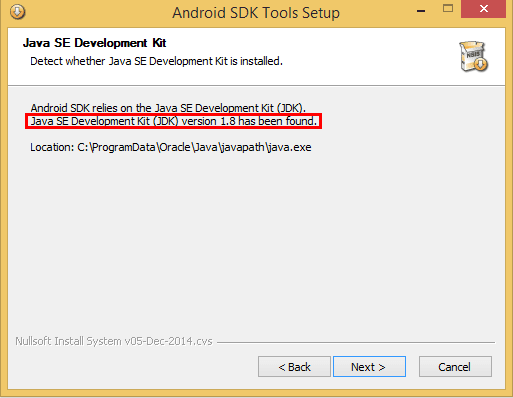Minimize the Android SDK Tools Setup window
Image resolution: width=513 pixels, height=398 pixels.
click(x=421, y=10)
